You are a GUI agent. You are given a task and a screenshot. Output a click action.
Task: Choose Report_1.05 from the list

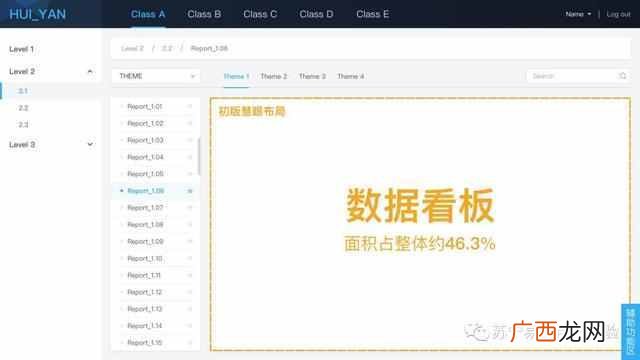pos(145,174)
